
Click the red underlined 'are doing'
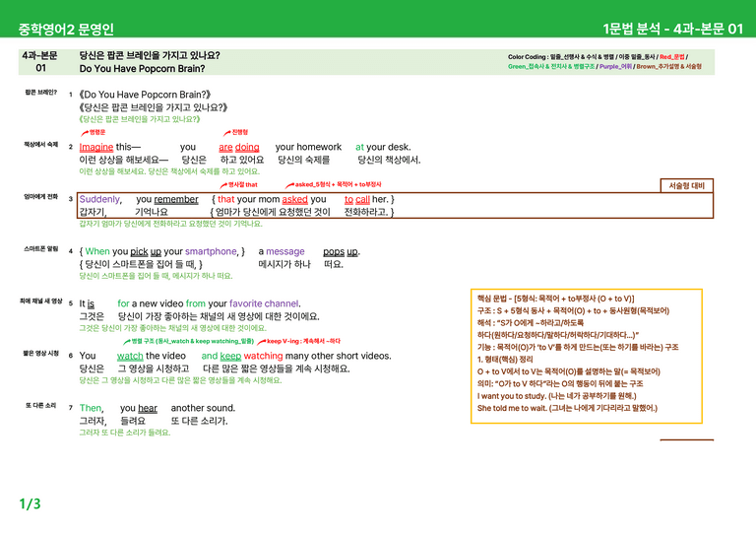(x=239, y=147)
